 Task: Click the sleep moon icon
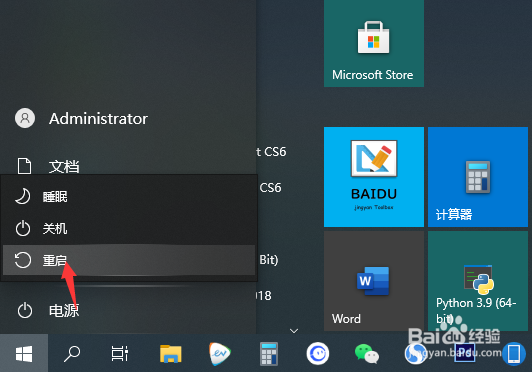[x=23, y=196]
